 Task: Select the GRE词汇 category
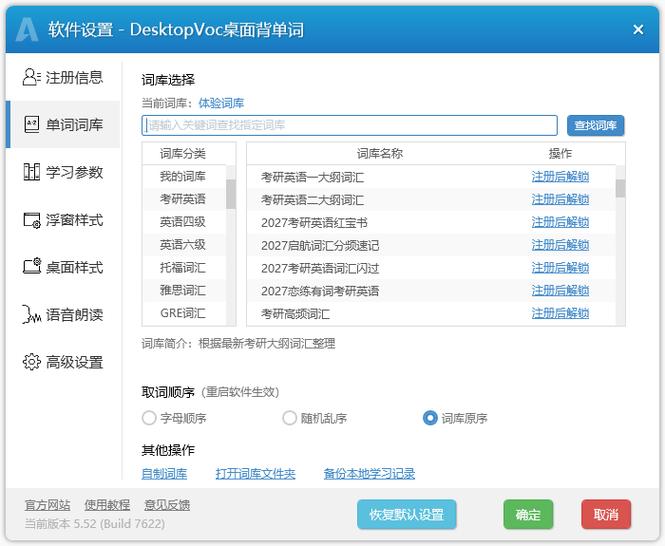click(x=183, y=314)
